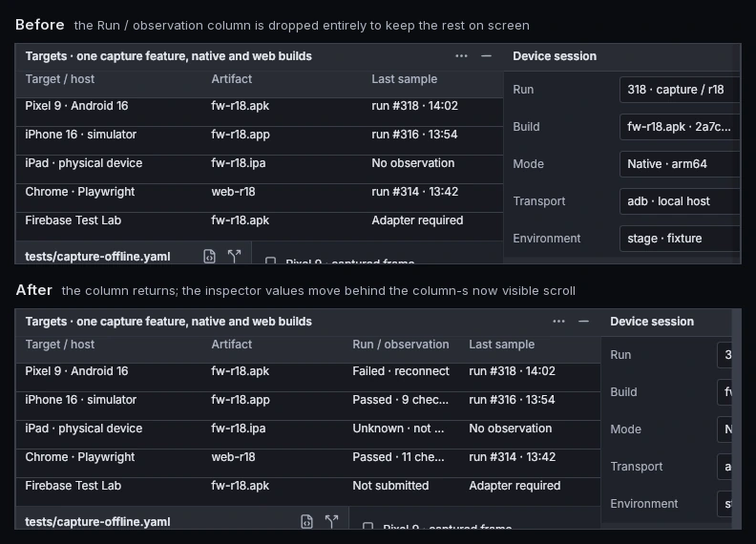Image resolution: width=756 pixels, height=544 pixels.
Task: Click the 'Environment' label in After Device session
Action: pyautogui.click(x=643, y=504)
